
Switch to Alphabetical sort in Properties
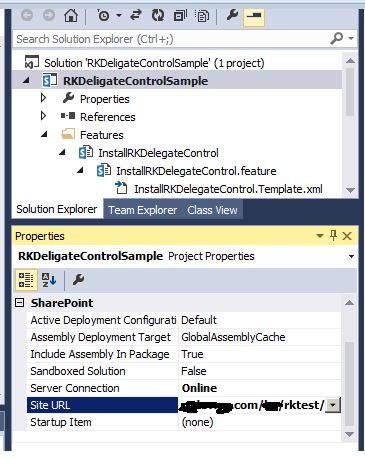pyautogui.click(x=49, y=280)
